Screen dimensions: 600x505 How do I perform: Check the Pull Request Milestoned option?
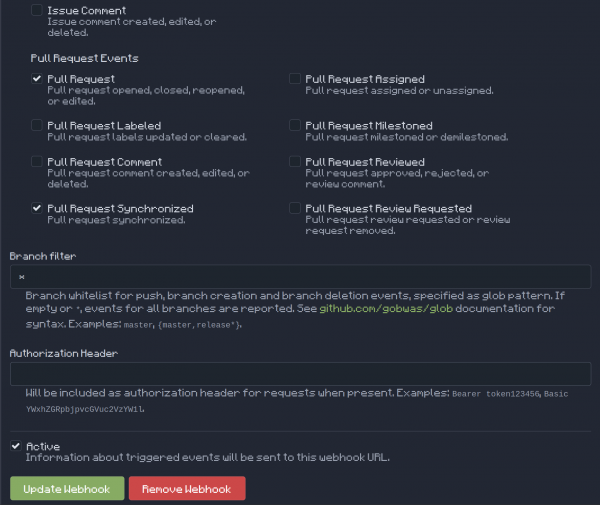[x=295, y=126]
